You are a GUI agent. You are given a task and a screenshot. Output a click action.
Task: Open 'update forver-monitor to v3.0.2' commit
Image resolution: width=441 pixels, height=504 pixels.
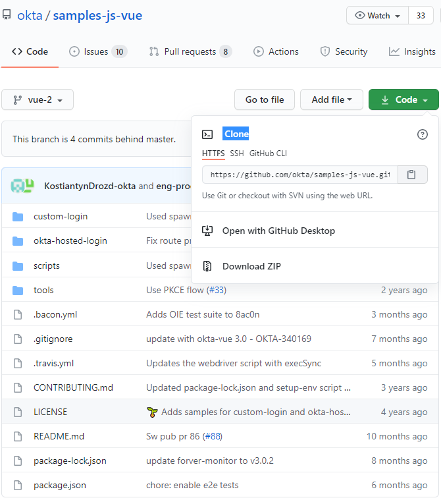click(x=210, y=461)
